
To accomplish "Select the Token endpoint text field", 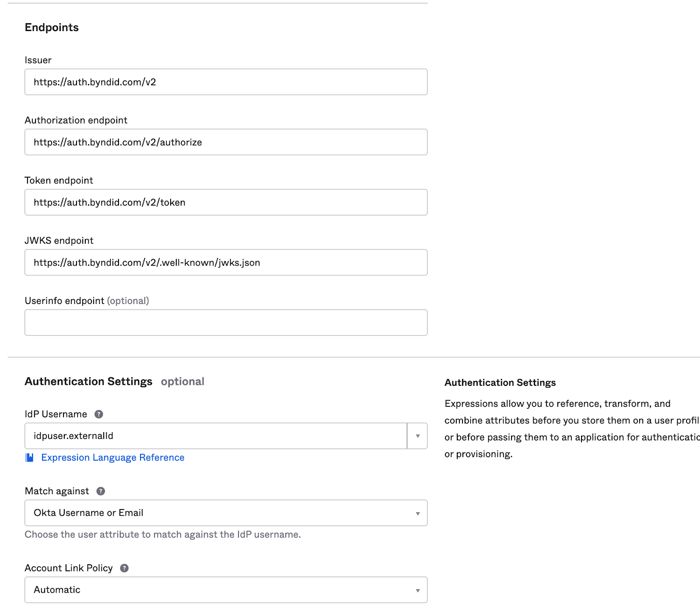I will point(226,203).
